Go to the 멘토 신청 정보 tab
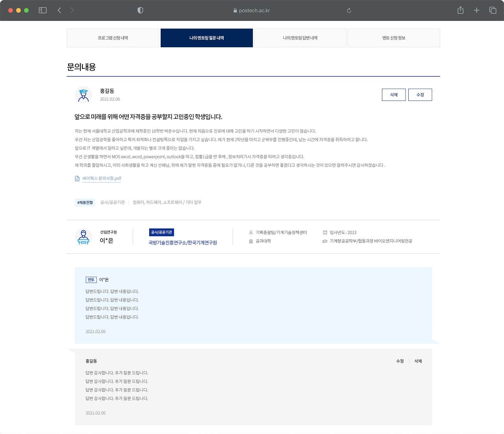The height and width of the screenshot is (434, 504). (394, 38)
